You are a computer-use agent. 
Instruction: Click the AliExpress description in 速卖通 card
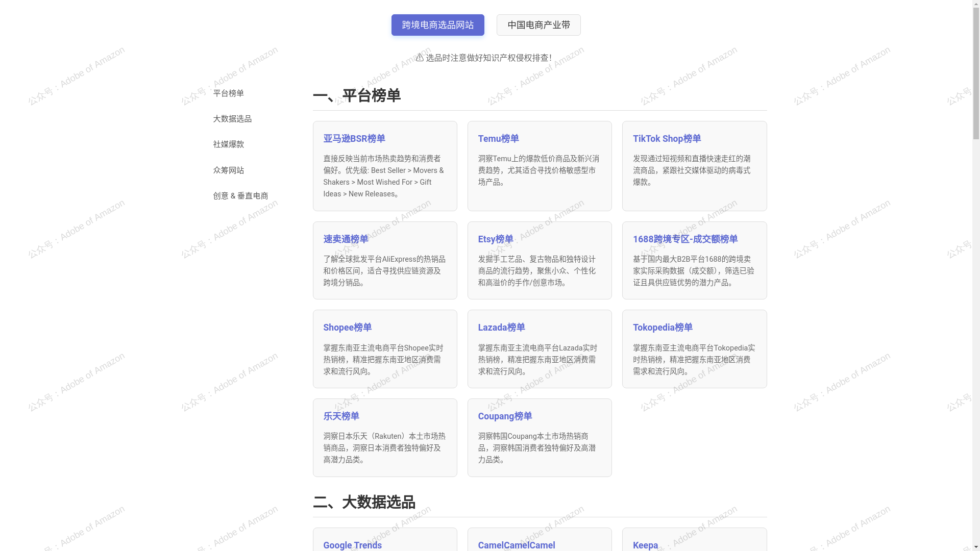384,271
